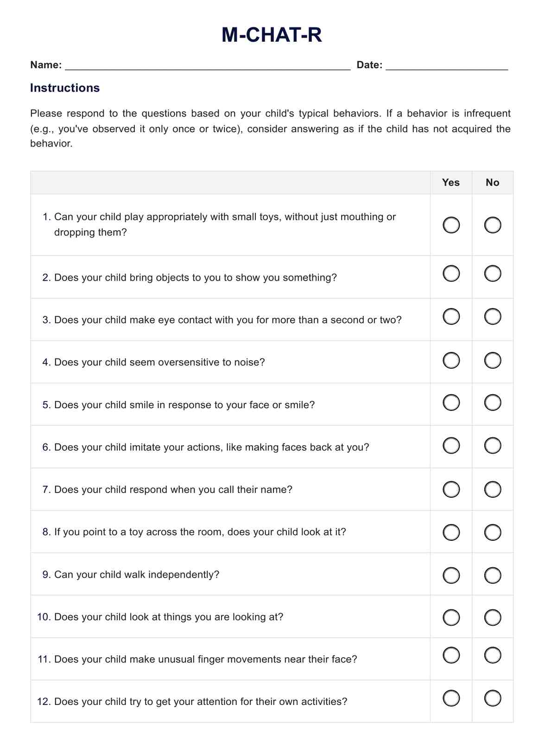This screenshot has height=756, width=545.
Task: Select Yes for question 1 about small toys
Action: pos(451,225)
